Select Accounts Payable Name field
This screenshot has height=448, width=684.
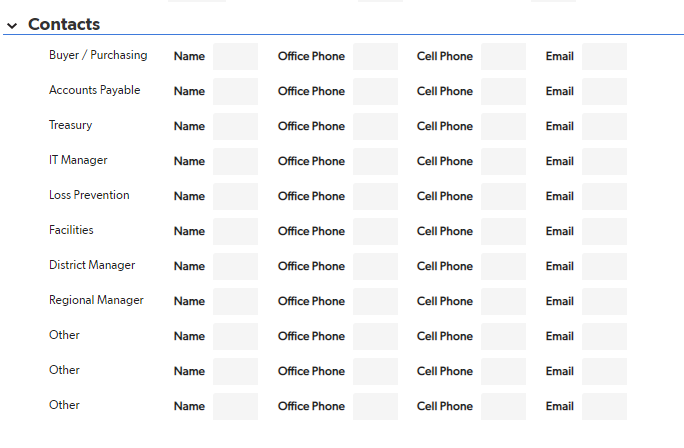(x=236, y=91)
